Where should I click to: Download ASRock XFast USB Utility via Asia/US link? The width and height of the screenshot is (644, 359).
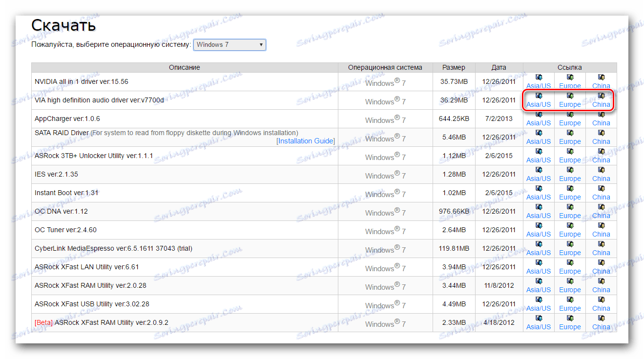click(x=539, y=308)
